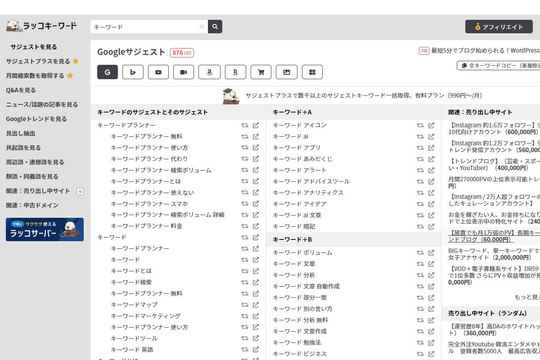Click the ラッコサーバー banner
Image resolution: width=540 pixels, height=360 pixels.
[x=45, y=229]
